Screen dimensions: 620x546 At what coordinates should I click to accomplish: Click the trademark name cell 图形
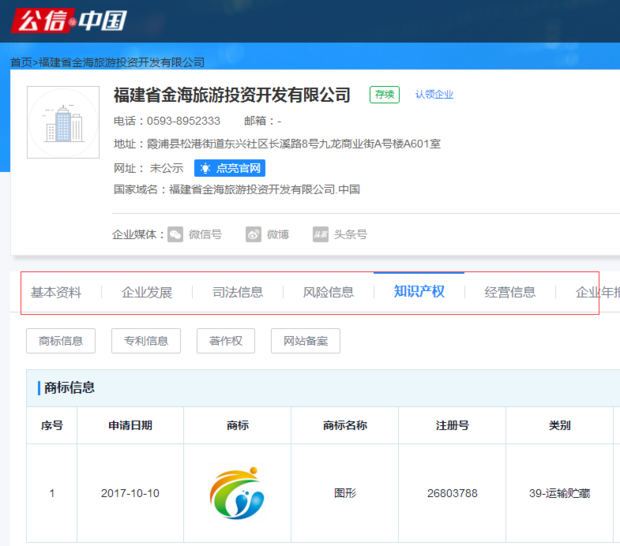[x=345, y=493]
